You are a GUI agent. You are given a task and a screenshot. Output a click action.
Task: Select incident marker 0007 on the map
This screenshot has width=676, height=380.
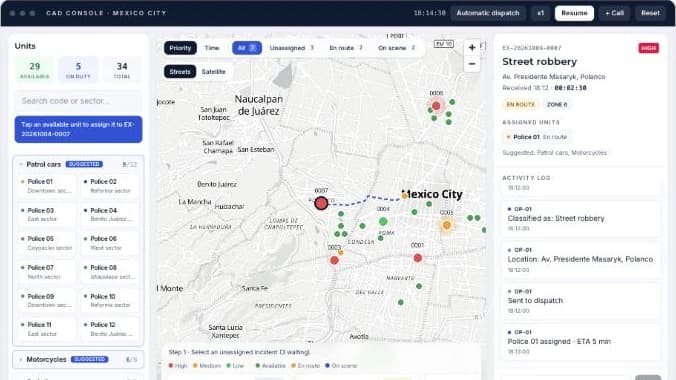click(x=321, y=203)
